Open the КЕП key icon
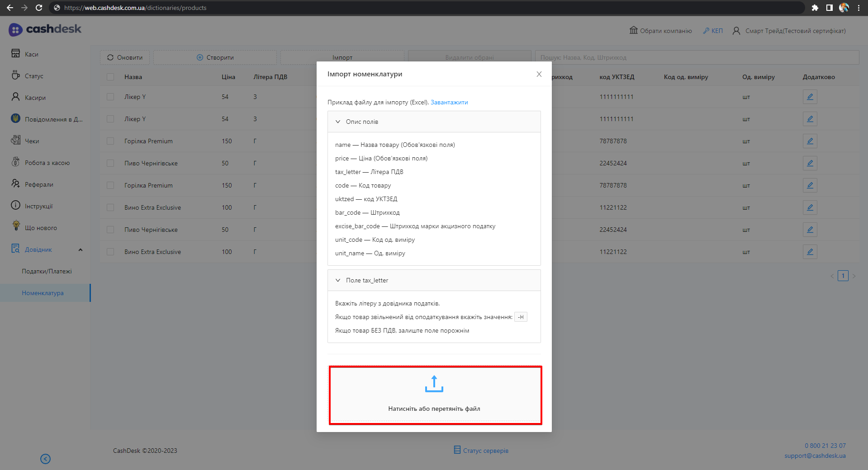This screenshot has height=470, width=868. click(x=706, y=31)
